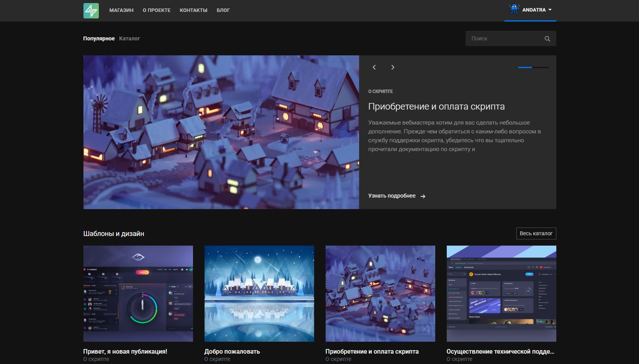Click the slider progress indicator bar
Image resolution: width=639 pixels, height=364 pixels.
point(533,67)
